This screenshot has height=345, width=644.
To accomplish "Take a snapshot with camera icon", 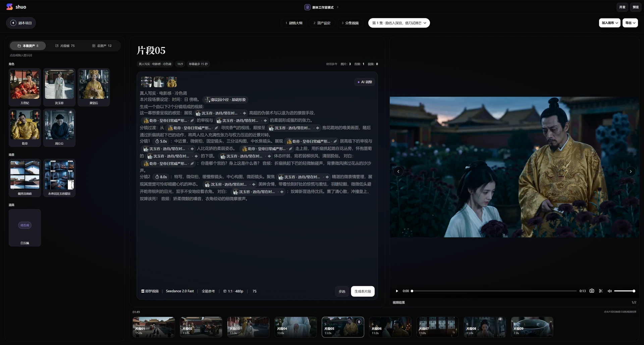I will [592, 291].
